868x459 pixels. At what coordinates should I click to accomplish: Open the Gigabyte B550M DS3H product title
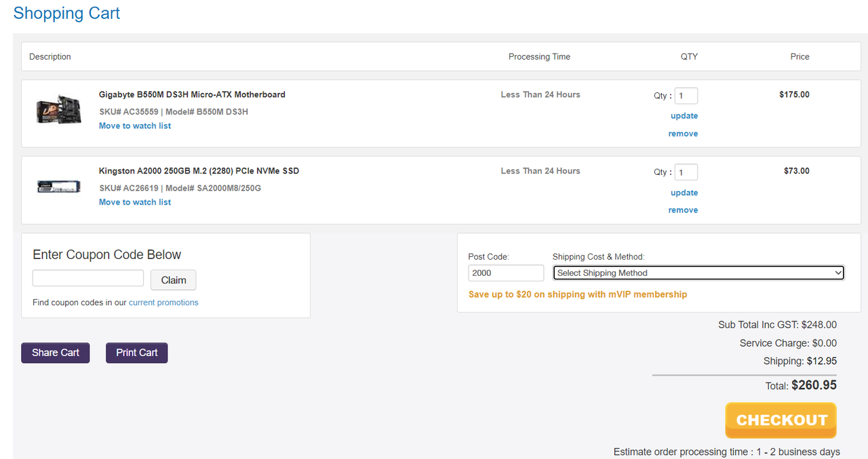pos(192,94)
